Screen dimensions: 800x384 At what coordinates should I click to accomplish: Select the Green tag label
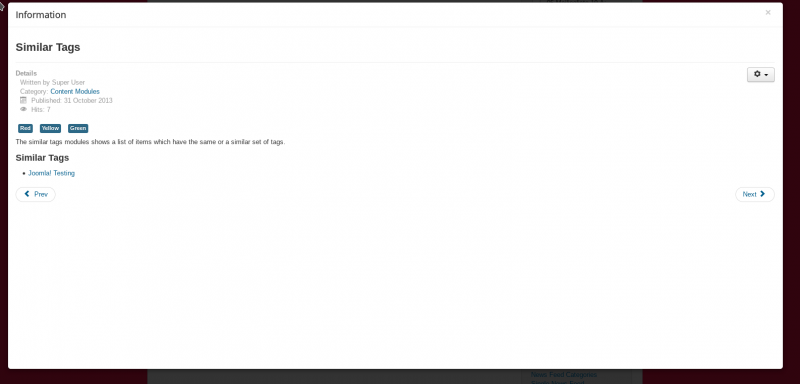click(x=78, y=129)
